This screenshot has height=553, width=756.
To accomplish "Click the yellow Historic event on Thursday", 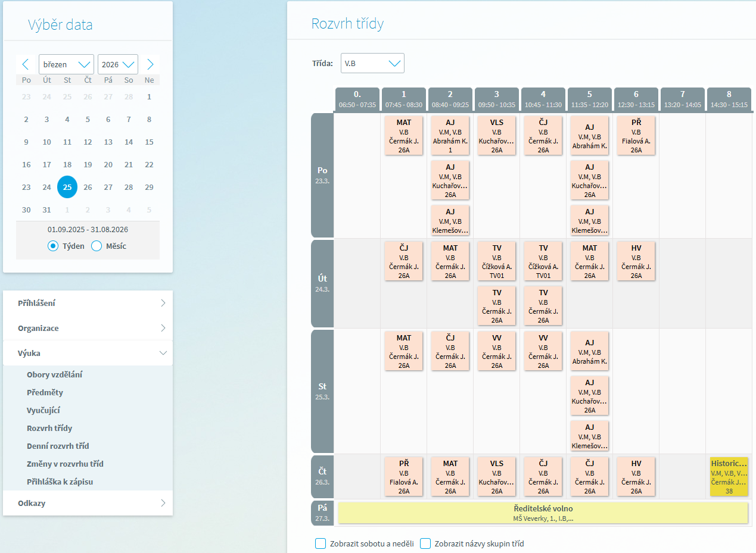I will point(729,477).
